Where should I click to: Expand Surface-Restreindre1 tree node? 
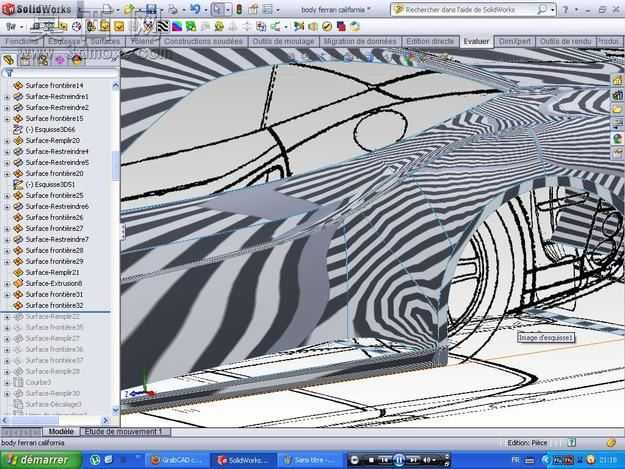coord(7,96)
